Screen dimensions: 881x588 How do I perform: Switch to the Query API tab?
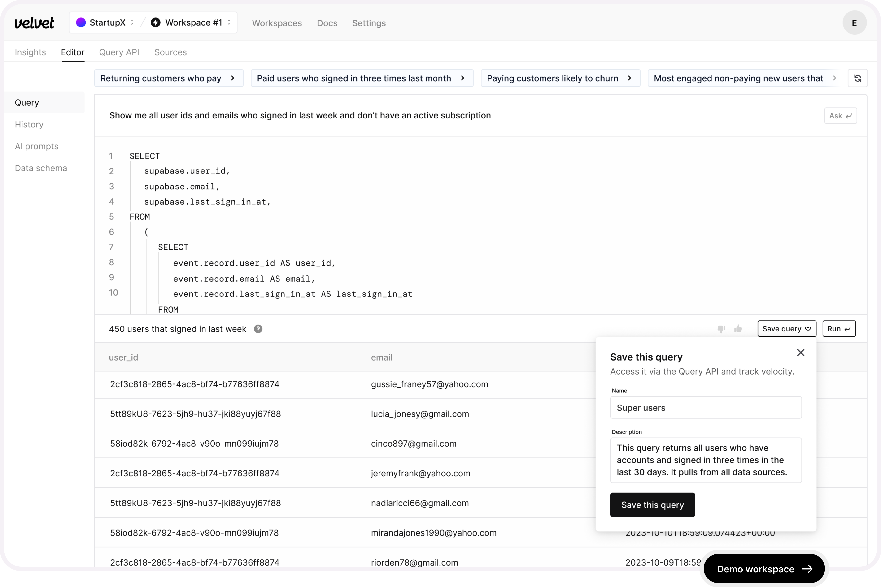[x=119, y=52]
